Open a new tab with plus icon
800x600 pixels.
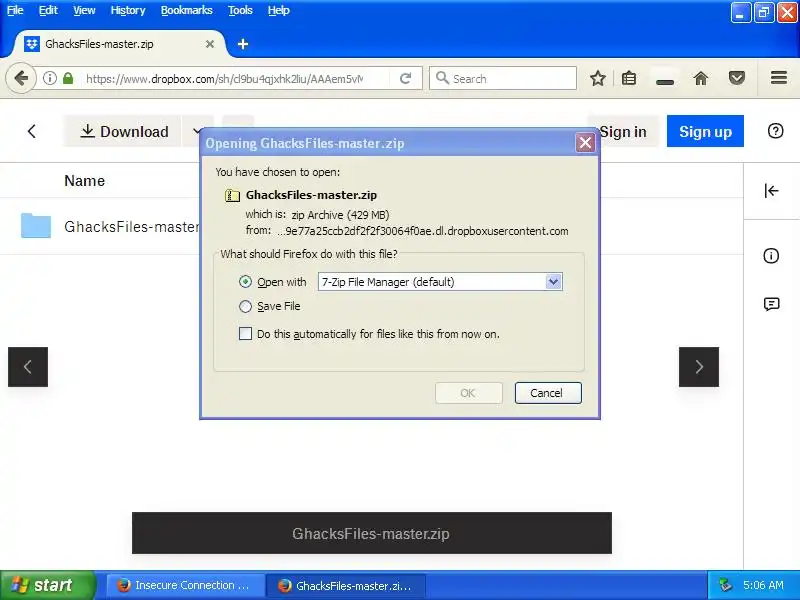click(243, 44)
